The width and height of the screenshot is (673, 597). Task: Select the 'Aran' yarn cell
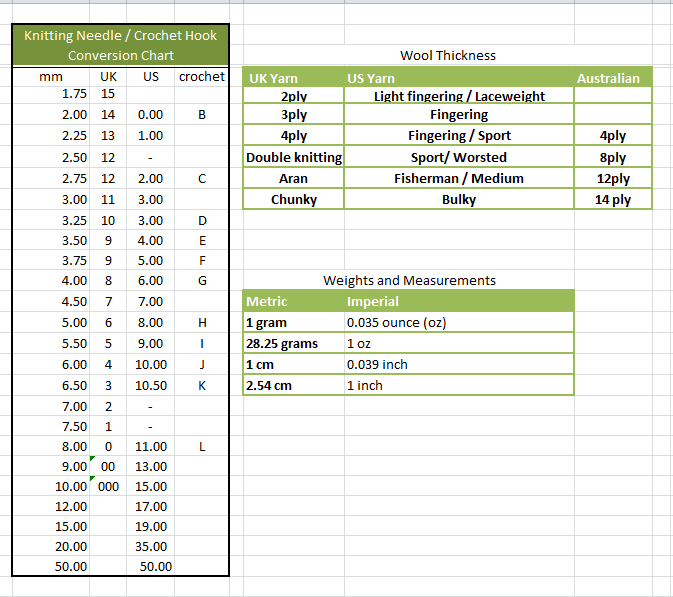click(294, 179)
